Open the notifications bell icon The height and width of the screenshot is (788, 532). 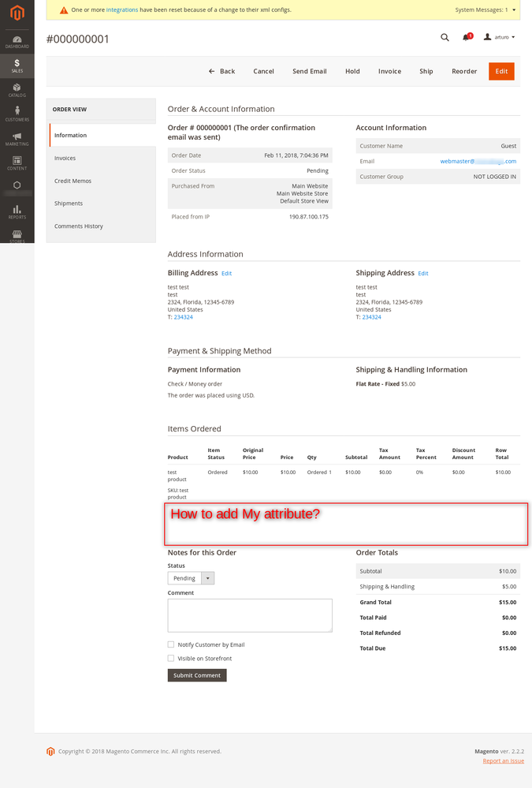pyautogui.click(x=467, y=37)
